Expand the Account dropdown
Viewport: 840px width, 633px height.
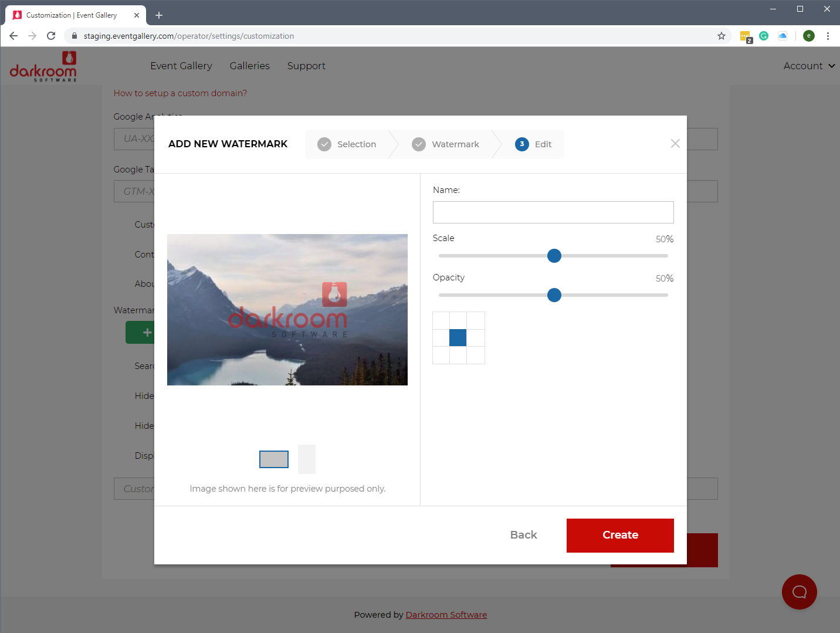tap(809, 66)
